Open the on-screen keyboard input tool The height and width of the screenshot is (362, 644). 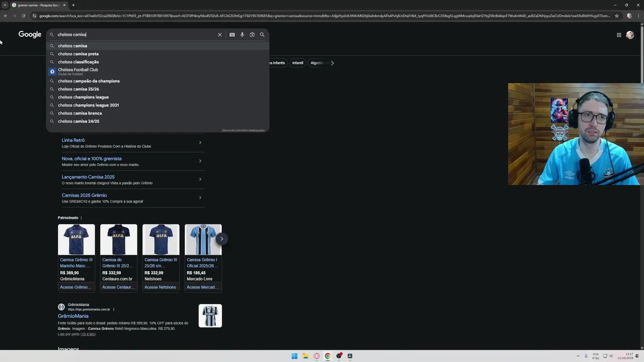(232, 35)
